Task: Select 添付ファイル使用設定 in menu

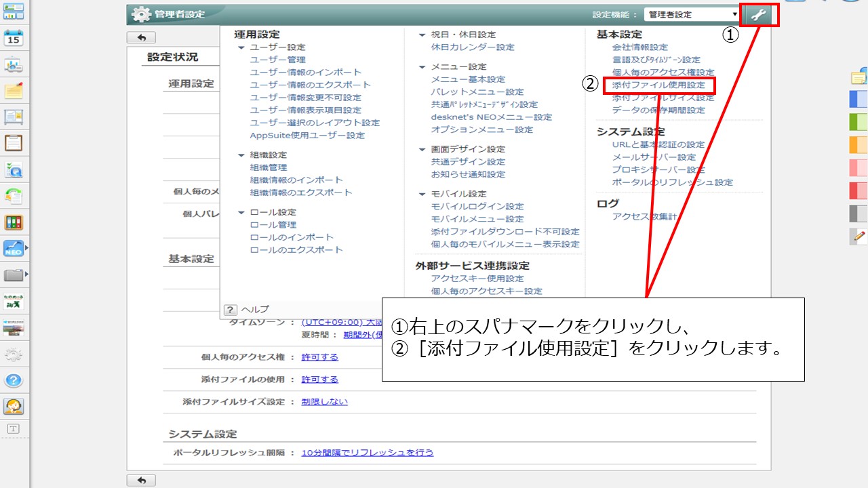Action: pyautogui.click(x=658, y=85)
